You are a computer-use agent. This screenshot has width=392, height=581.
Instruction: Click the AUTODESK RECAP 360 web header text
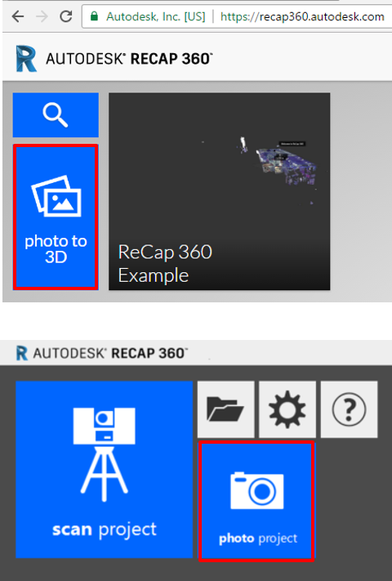click(129, 59)
